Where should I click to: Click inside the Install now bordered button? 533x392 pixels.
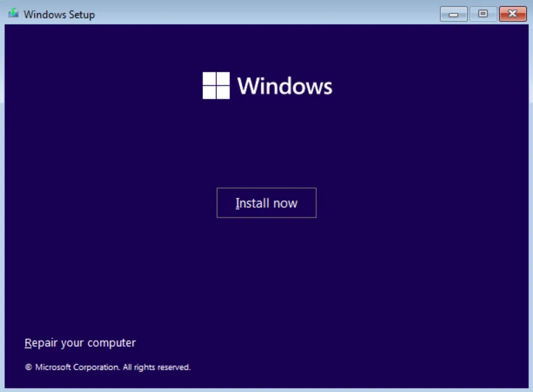coord(266,203)
